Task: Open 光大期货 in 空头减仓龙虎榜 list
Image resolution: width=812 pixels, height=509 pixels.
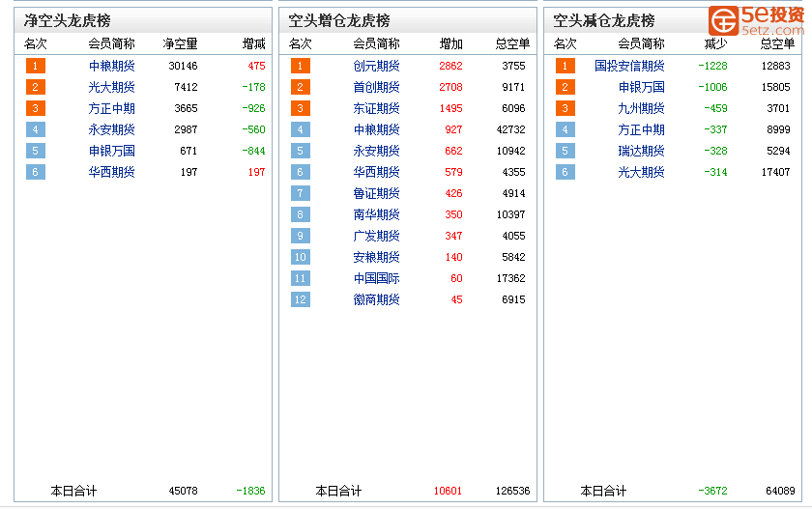Action: (x=642, y=172)
